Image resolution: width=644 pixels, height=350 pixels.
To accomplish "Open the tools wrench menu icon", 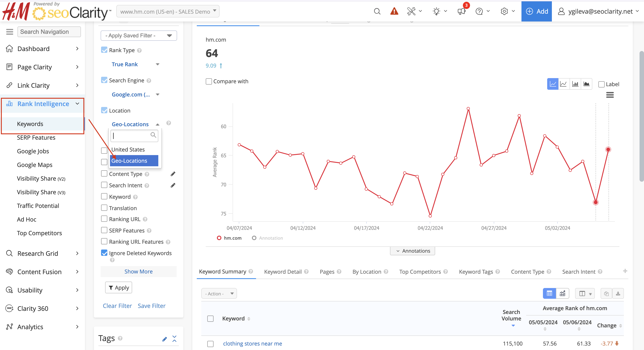I will (411, 11).
